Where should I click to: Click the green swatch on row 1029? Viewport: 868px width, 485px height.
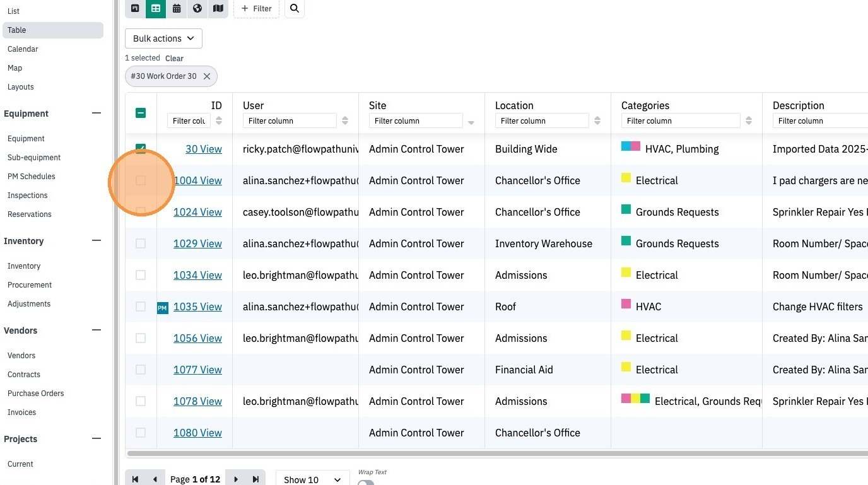[626, 241]
